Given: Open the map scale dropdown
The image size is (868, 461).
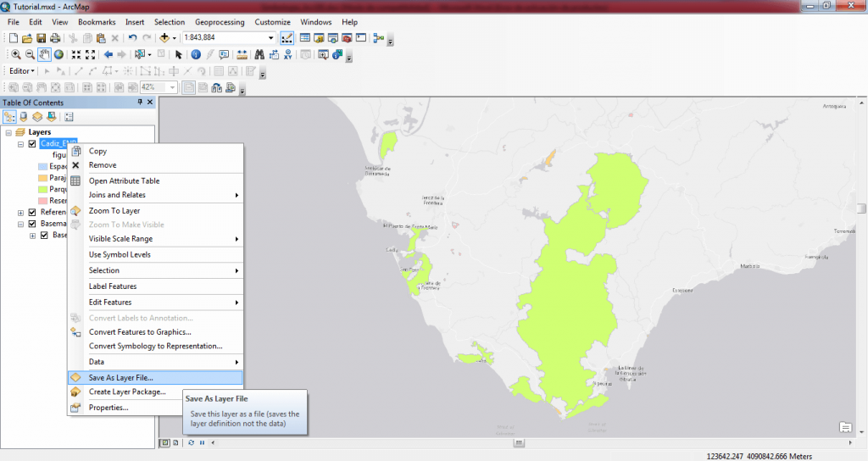Looking at the screenshot, I should (270, 38).
